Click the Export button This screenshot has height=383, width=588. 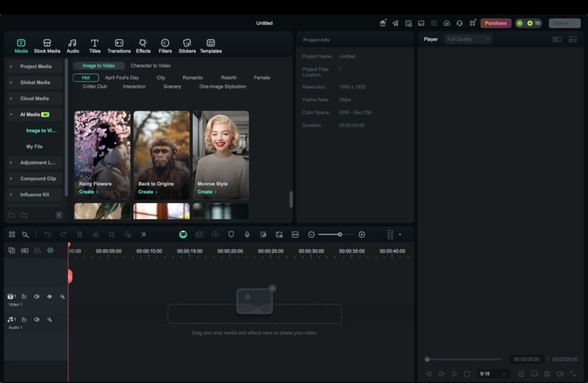pyautogui.click(x=564, y=24)
